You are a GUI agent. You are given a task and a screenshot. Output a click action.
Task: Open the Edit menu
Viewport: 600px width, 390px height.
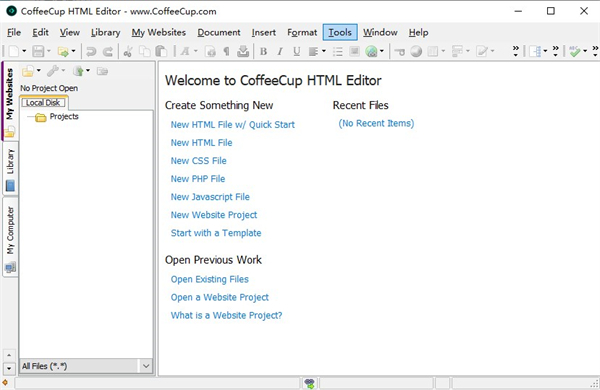click(x=40, y=33)
